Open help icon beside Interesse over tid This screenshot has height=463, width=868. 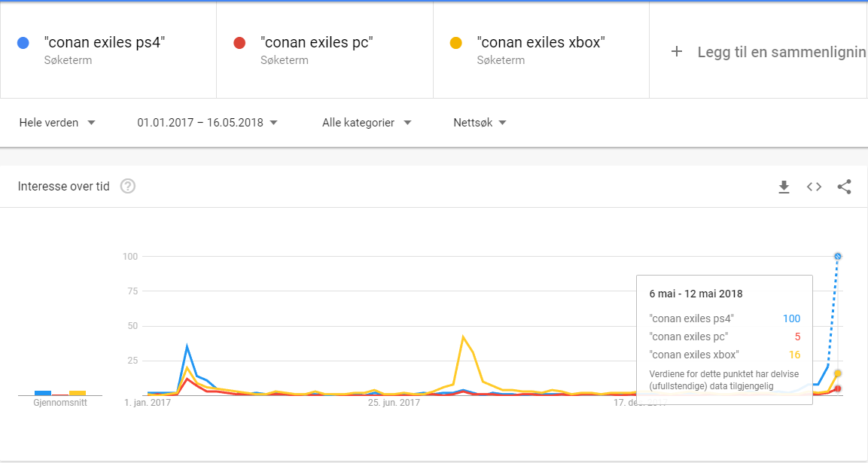pos(128,186)
